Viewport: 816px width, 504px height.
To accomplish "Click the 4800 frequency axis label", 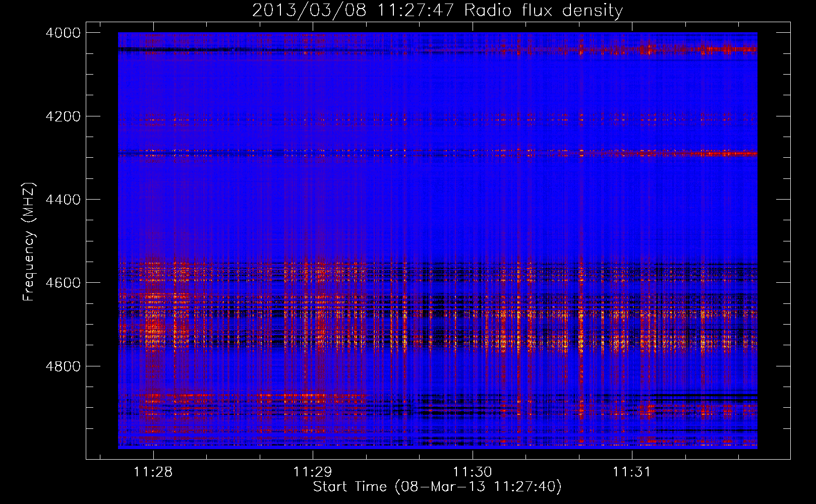I will coord(63,366).
